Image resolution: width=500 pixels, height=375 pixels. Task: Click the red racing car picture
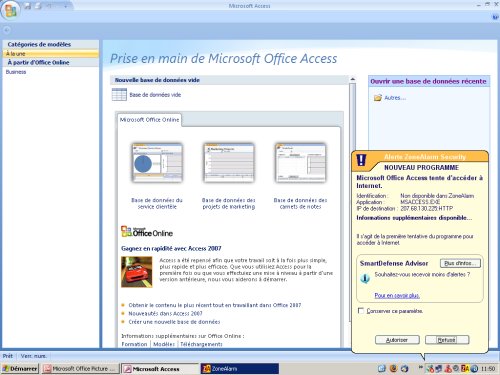click(137, 272)
